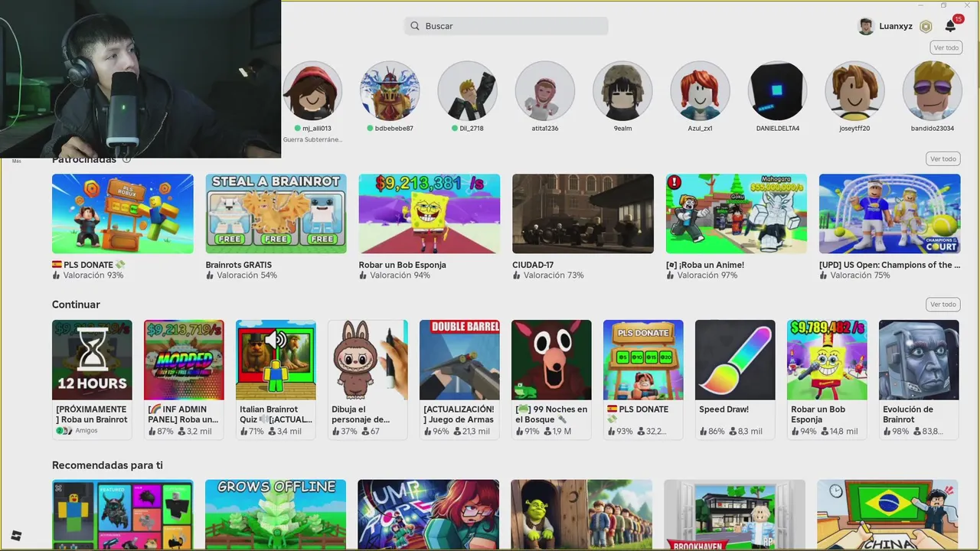The image size is (980, 551).
Task: Click Ver todo for the friends row
Action: coord(946,47)
